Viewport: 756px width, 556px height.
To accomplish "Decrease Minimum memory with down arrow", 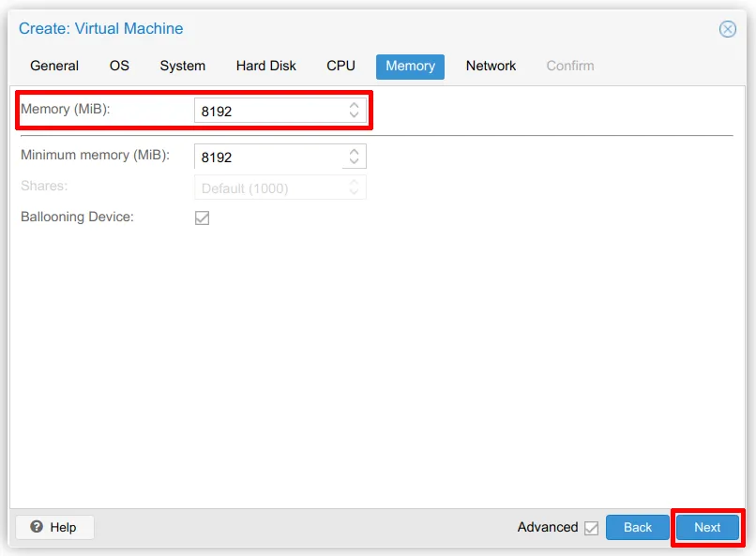I will 354,162.
